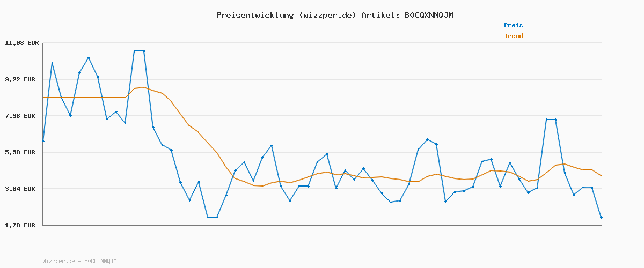Click the orange Trend legend label
The height and width of the screenshot is (268, 644).
[513, 36]
